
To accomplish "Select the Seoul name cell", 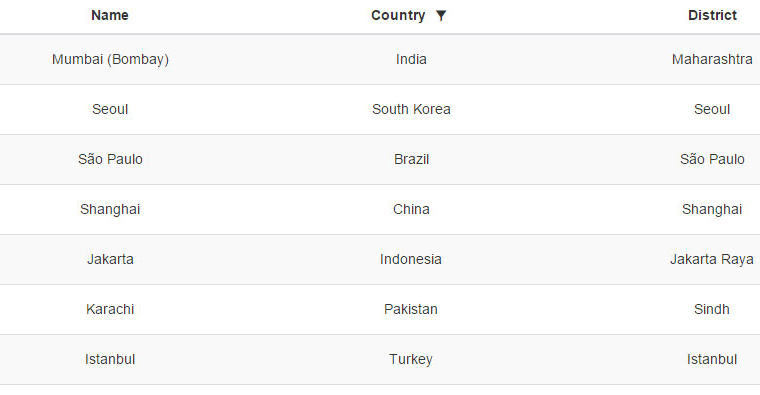I will pos(110,110).
